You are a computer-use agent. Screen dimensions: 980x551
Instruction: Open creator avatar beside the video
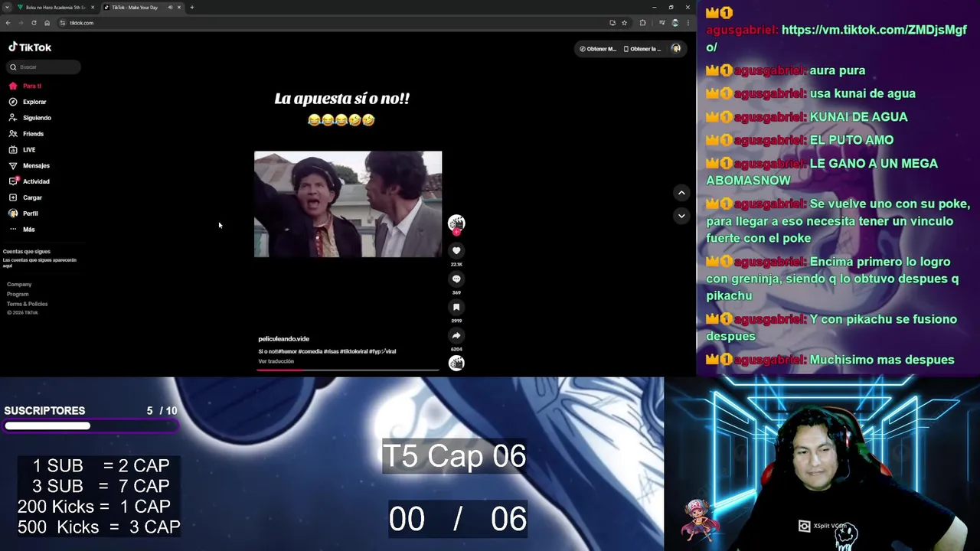click(456, 223)
